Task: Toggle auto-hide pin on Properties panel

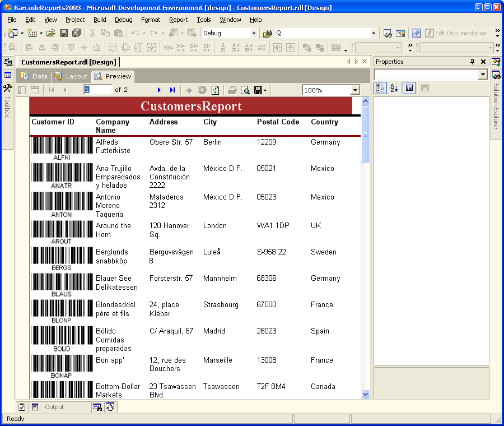Action: tap(472, 62)
